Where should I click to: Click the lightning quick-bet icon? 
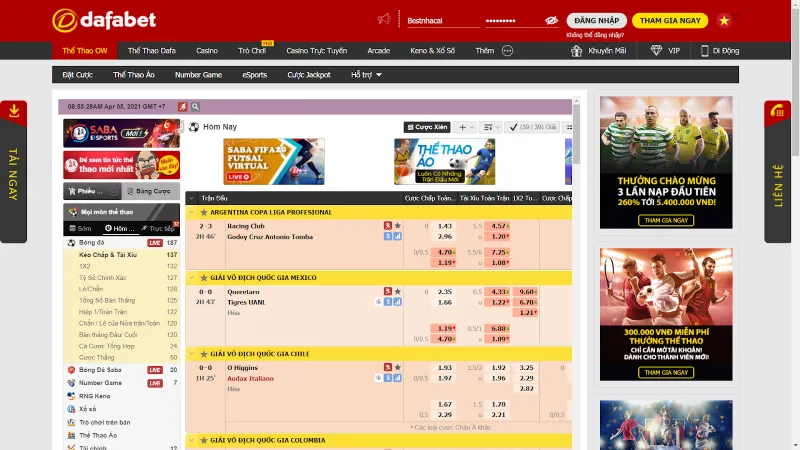[x=183, y=107]
